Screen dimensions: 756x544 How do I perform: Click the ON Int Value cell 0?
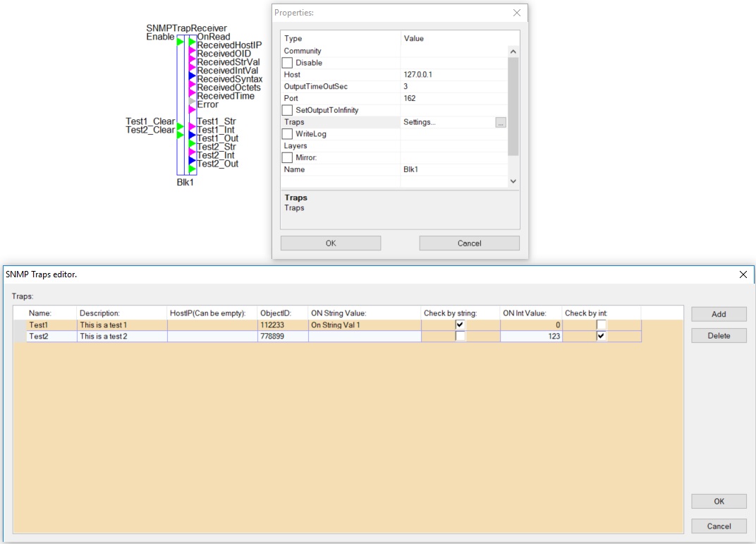(x=531, y=325)
